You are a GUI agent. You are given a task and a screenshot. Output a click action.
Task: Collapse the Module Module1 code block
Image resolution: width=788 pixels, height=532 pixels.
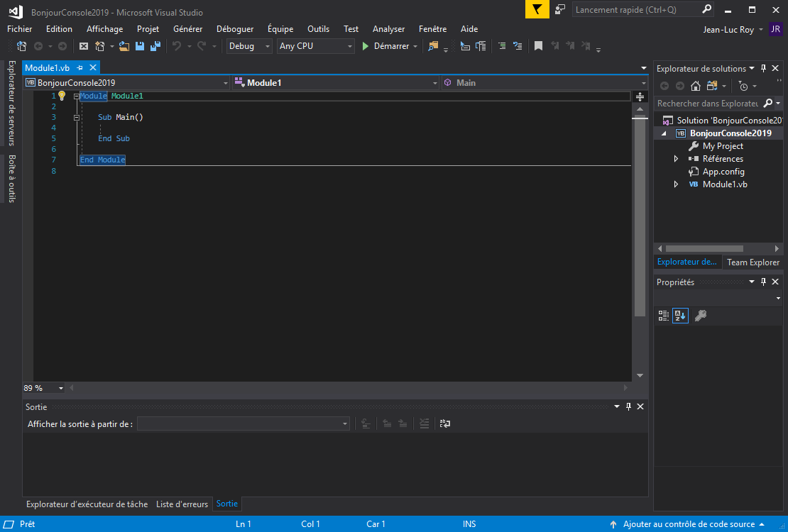(x=77, y=96)
